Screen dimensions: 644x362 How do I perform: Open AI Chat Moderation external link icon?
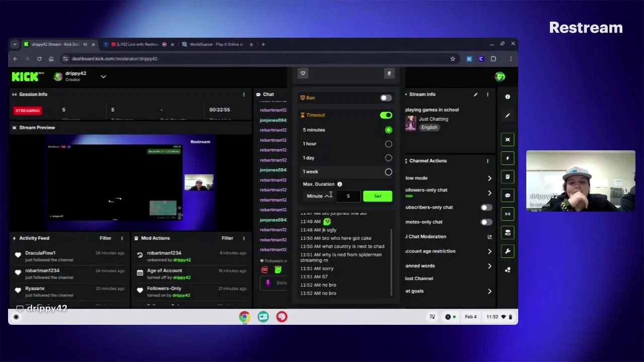pyautogui.click(x=490, y=237)
